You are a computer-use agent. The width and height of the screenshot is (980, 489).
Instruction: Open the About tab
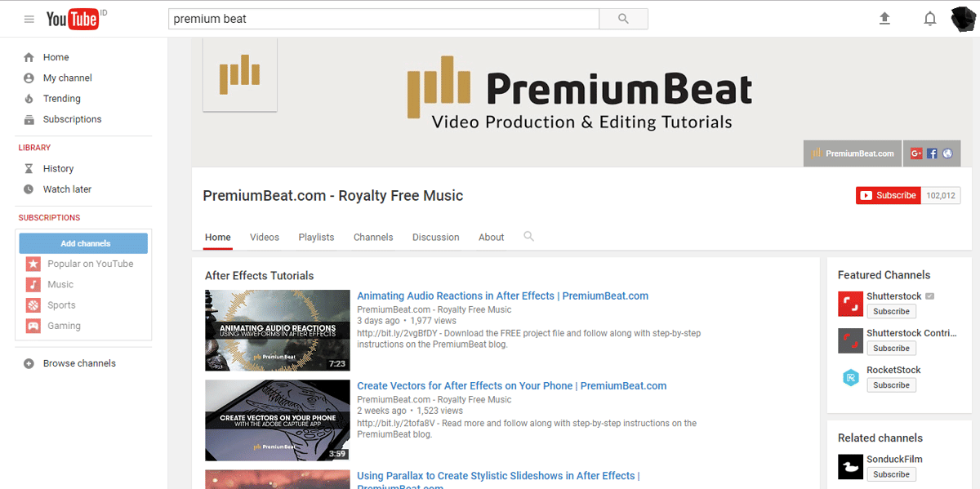tap(491, 238)
